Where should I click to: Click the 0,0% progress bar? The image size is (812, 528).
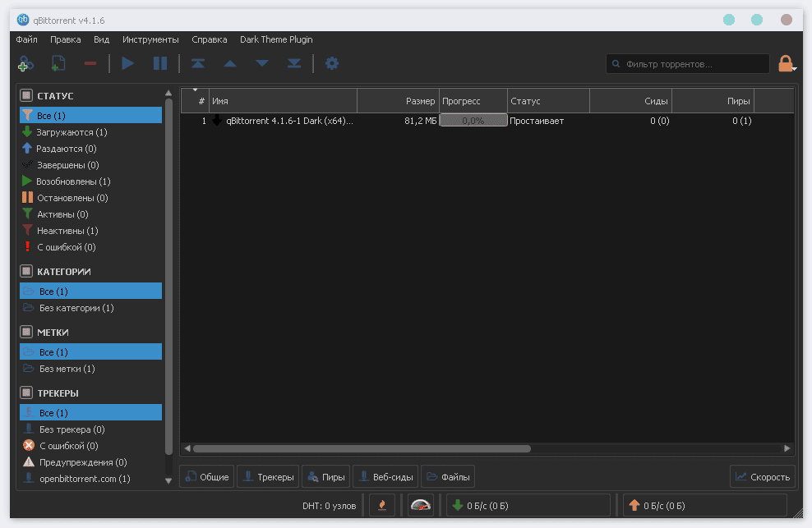473,121
